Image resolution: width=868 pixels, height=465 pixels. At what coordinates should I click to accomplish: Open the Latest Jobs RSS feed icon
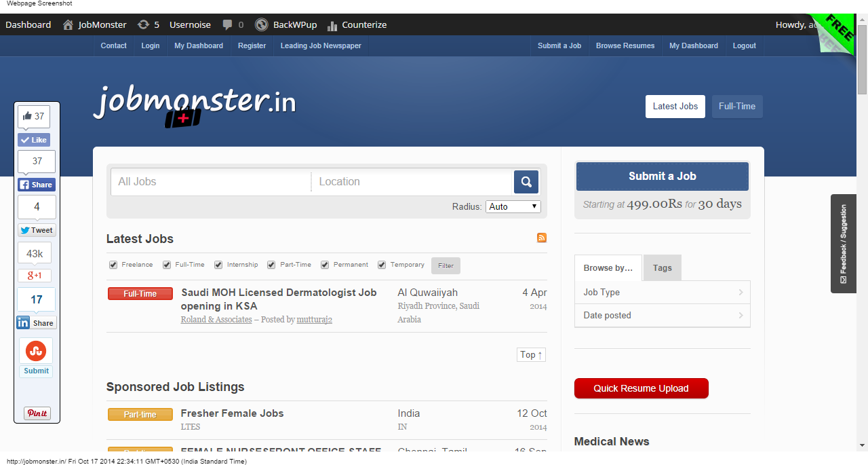[x=541, y=238]
